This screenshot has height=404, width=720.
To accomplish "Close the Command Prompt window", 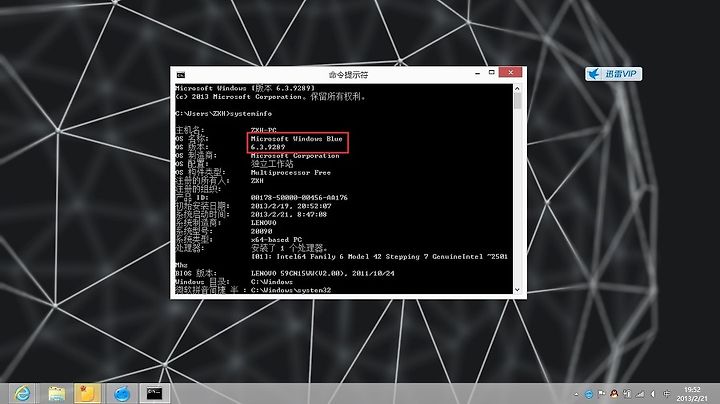I will pyautogui.click(x=510, y=72).
